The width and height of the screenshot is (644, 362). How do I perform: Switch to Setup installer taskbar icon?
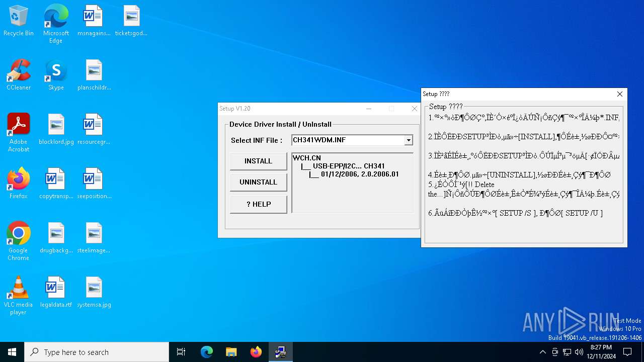pos(281,352)
